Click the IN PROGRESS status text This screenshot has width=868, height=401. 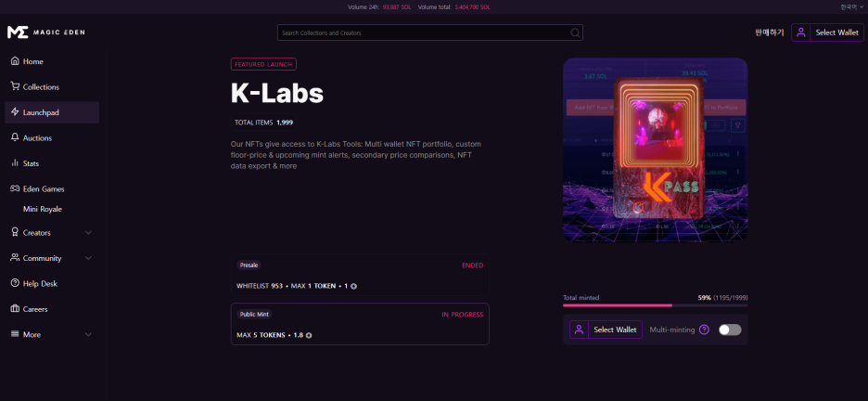[x=462, y=315]
